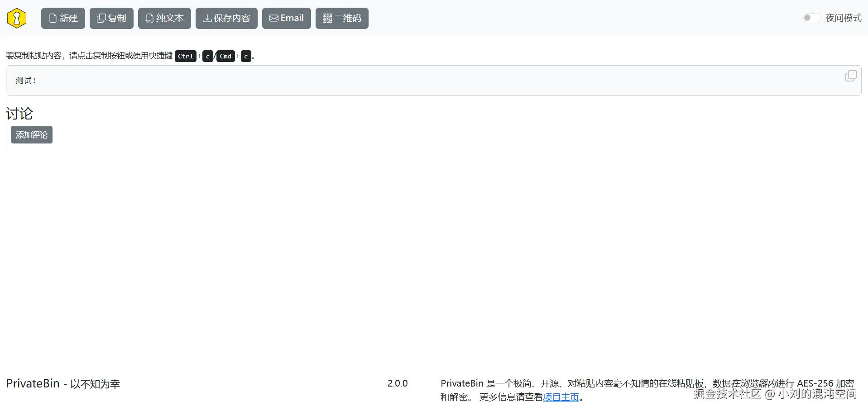Click the Email share button

[x=286, y=18]
